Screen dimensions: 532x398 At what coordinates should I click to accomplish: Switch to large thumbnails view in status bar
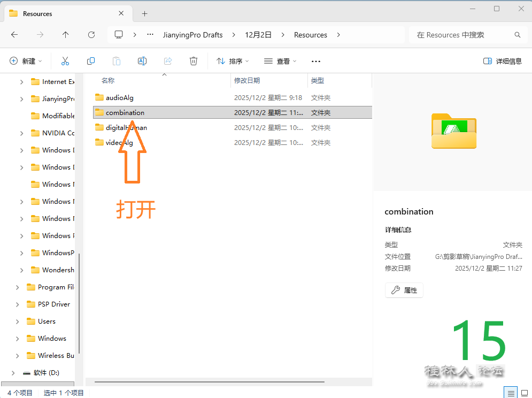point(525,393)
